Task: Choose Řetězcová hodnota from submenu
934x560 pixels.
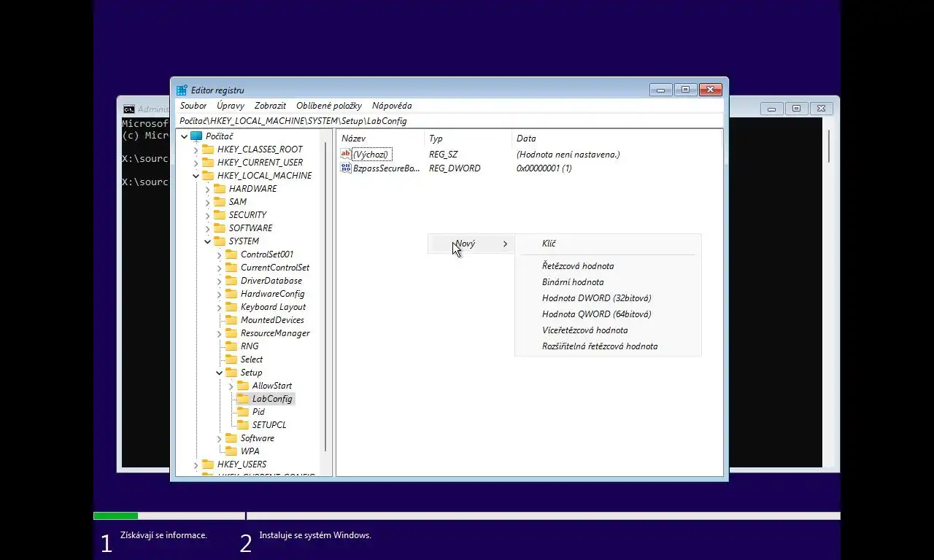Action: [x=608, y=266]
